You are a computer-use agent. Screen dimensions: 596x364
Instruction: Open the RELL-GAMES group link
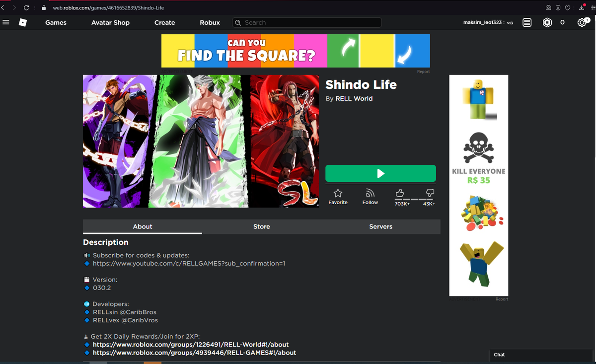point(194,353)
